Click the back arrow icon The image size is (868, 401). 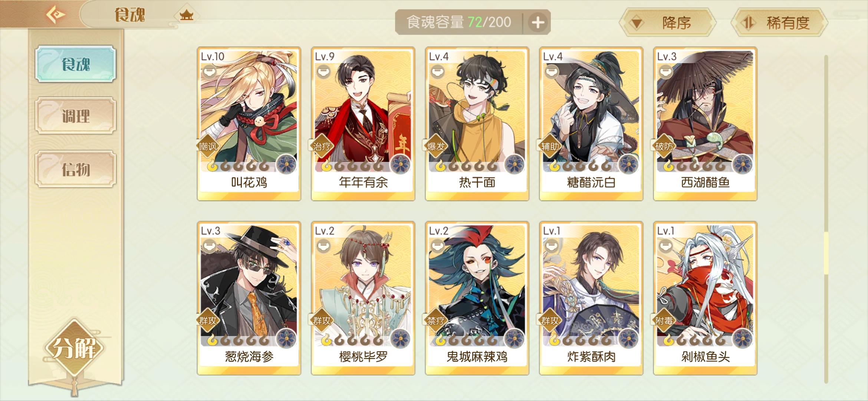click(56, 15)
